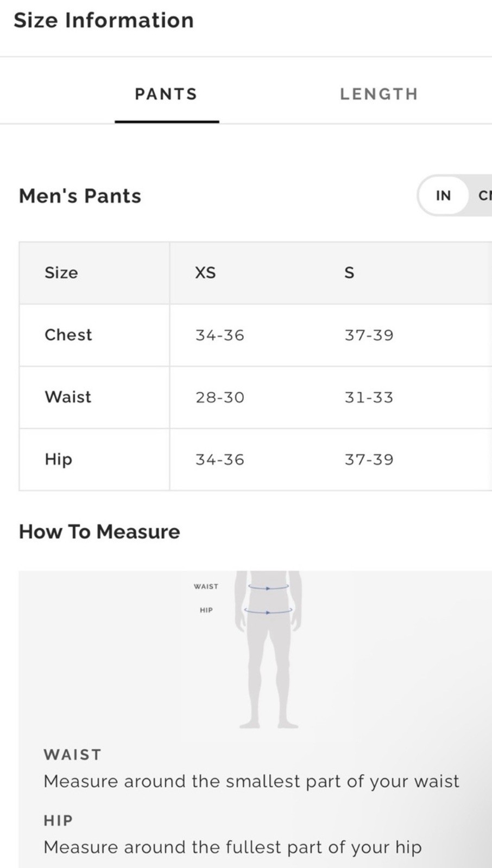Click the Hip row label in table
This screenshot has width=492, height=868.
click(x=58, y=459)
